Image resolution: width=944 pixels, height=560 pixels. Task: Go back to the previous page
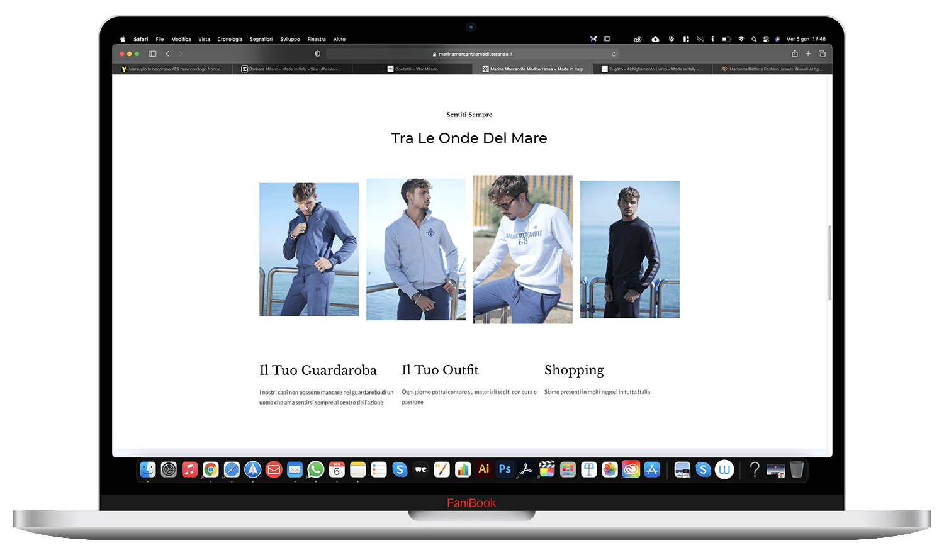(x=167, y=54)
